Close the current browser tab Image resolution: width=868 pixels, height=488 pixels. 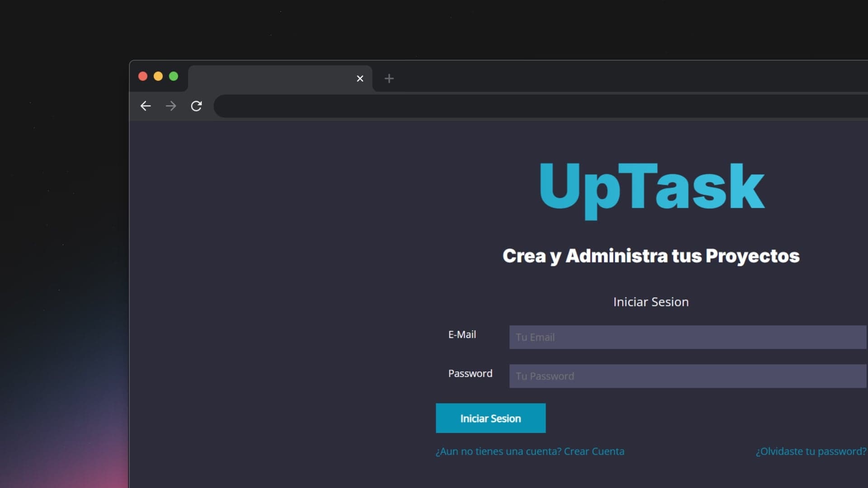(x=360, y=79)
